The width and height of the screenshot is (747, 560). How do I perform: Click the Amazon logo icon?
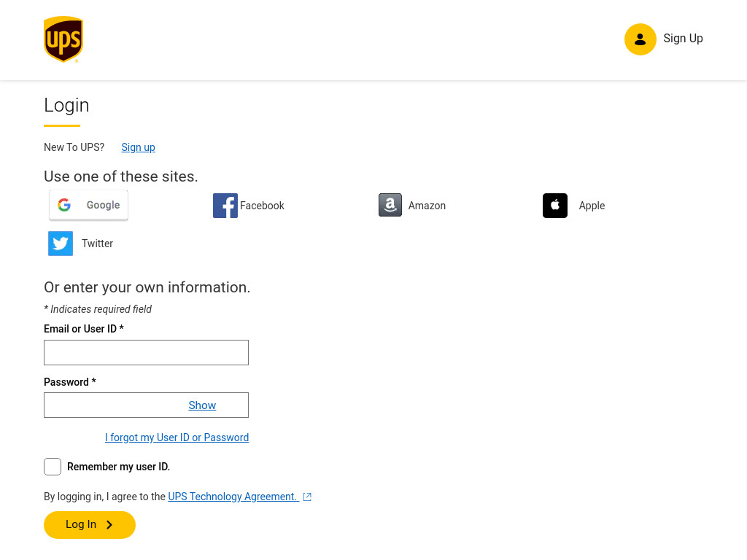click(390, 205)
